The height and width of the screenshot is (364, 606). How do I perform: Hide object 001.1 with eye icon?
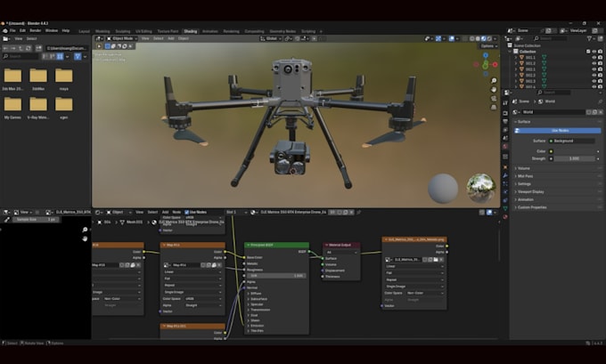(x=594, y=57)
